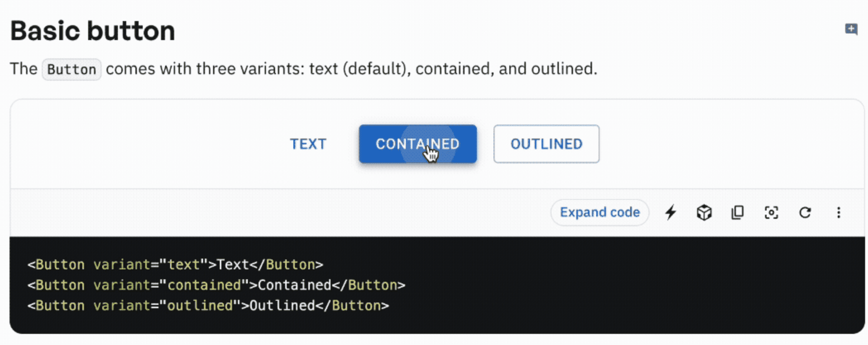Click the word Text in the first code line
The width and height of the screenshot is (868, 345).
click(x=232, y=264)
